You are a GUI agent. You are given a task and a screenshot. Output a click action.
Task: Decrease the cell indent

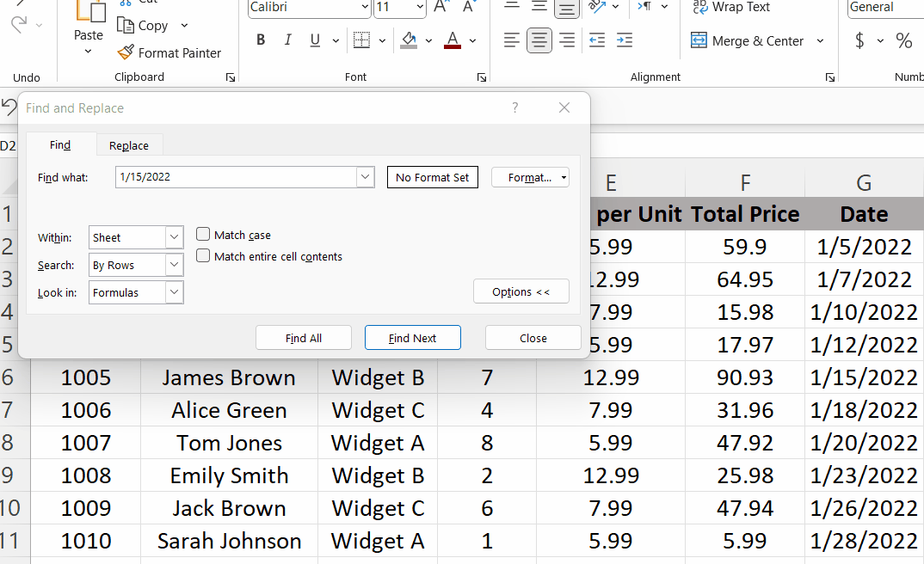(597, 40)
